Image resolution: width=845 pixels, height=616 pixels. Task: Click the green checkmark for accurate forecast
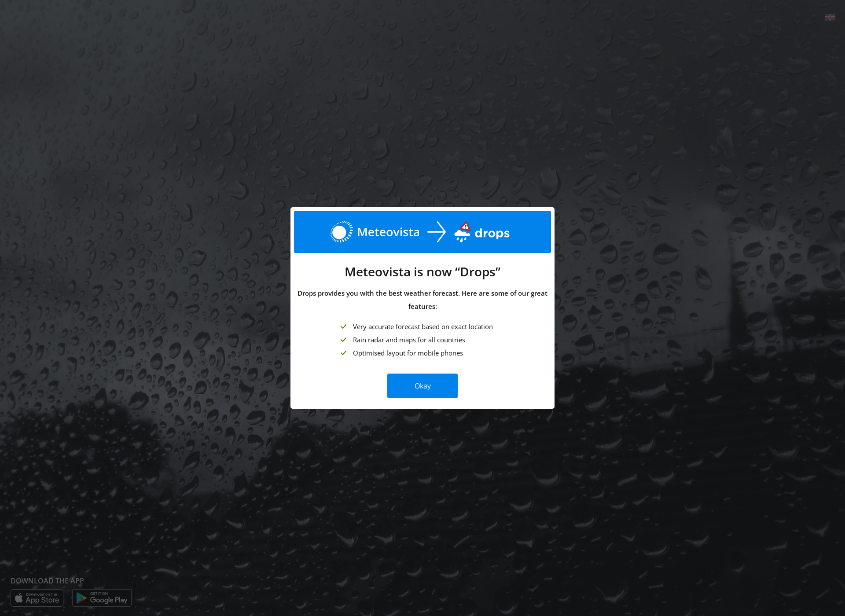[342, 326]
